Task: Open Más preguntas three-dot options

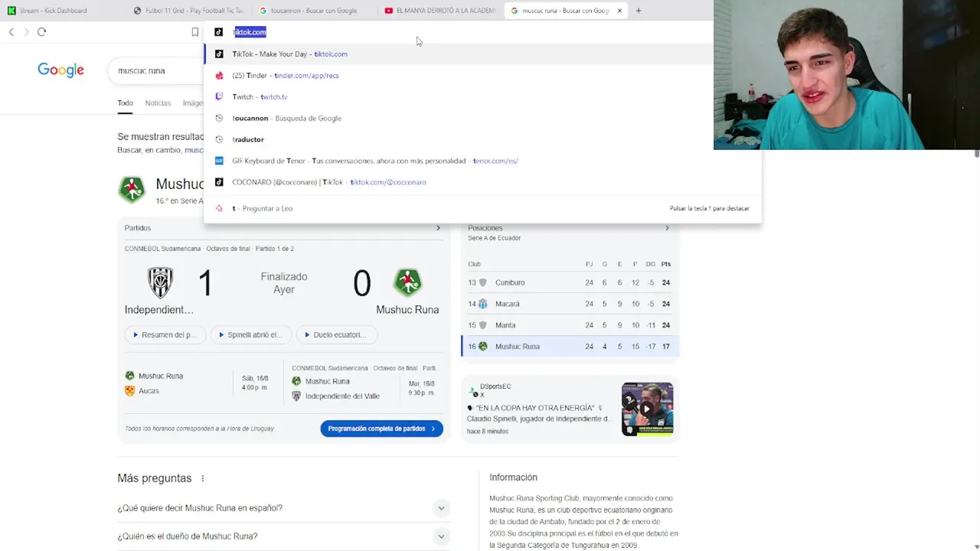Action: (203, 478)
